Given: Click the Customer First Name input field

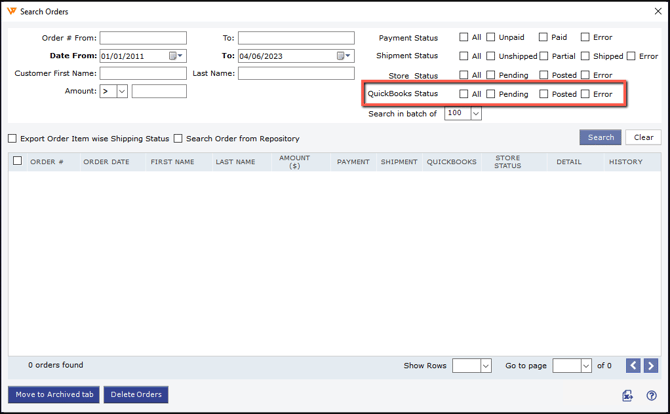Looking at the screenshot, I should point(143,74).
